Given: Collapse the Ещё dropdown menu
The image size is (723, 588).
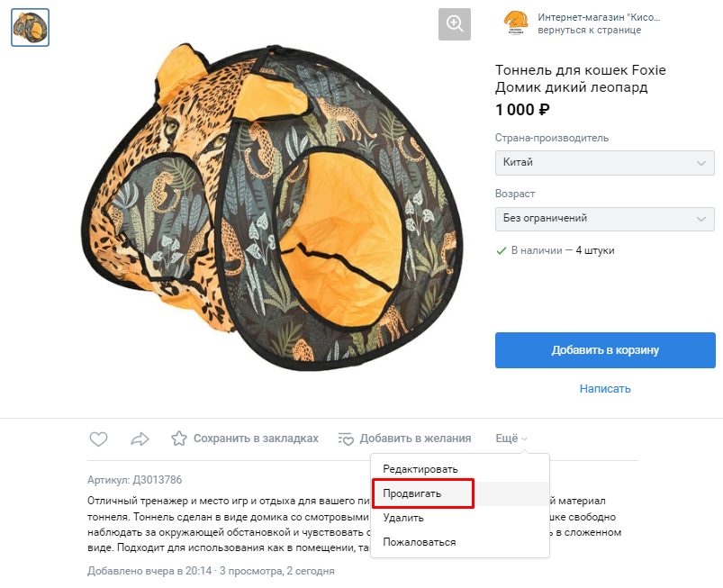Looking at the screenshot, I should [x=511, y=439].
